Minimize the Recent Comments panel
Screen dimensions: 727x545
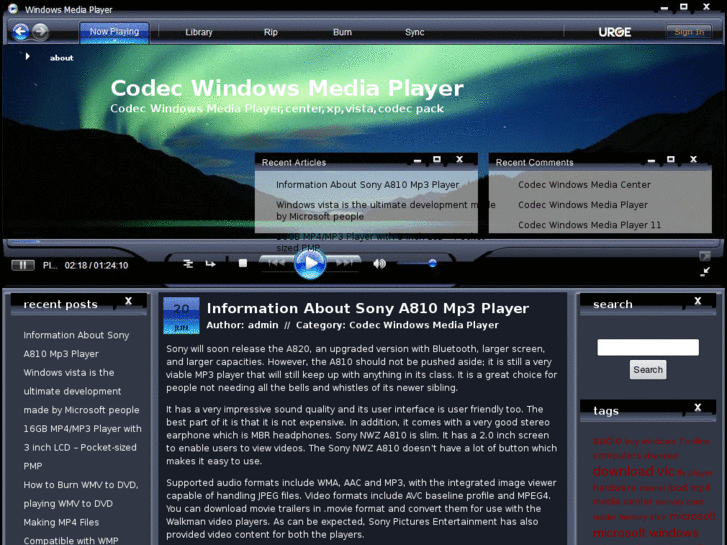[651, 160]
